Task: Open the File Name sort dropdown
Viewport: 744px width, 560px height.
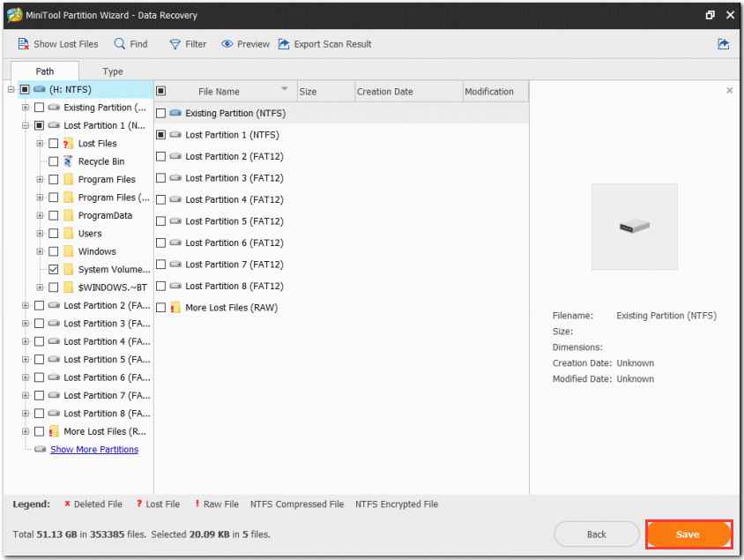Action: (284, 90)
